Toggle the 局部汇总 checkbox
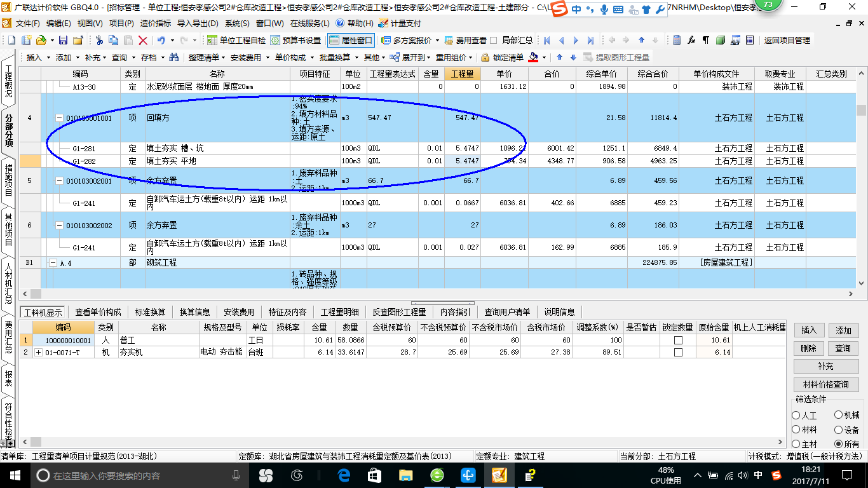868x488 pixels. [x=494, y=40]
